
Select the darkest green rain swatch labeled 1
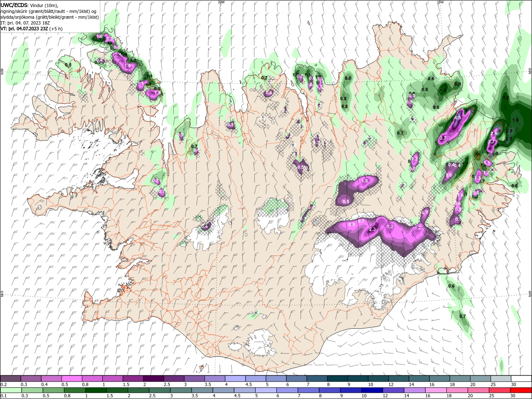coord(96,390)
